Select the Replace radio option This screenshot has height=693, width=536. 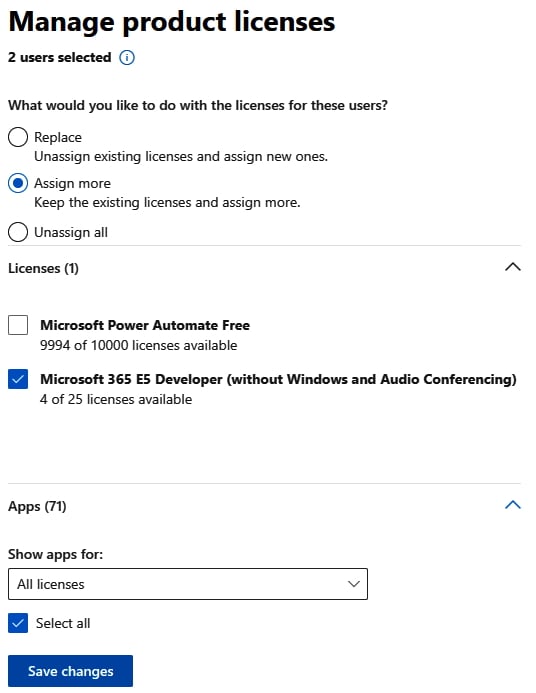coord(18,137)
